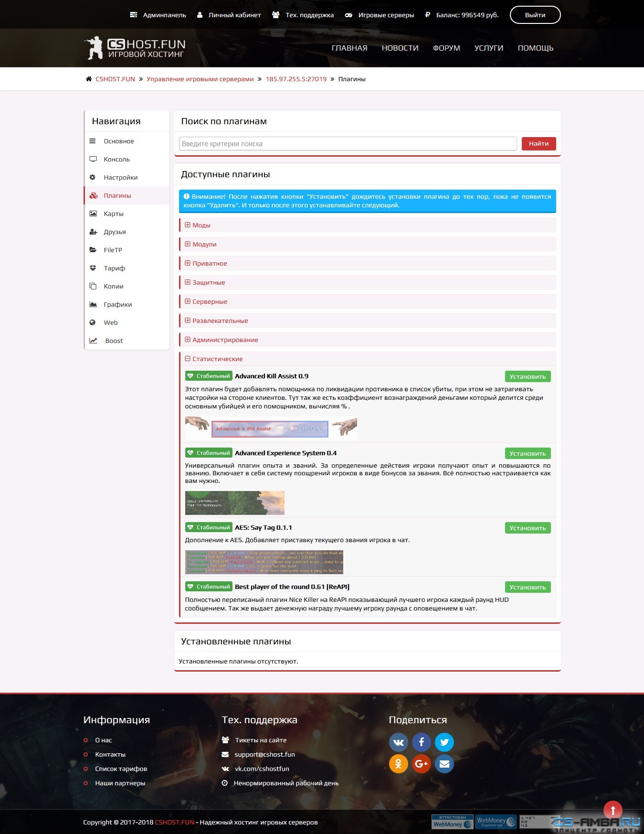Open CSHOST.FUN link in copyright line
Screen dimensions: 644x834
(175, 822)
